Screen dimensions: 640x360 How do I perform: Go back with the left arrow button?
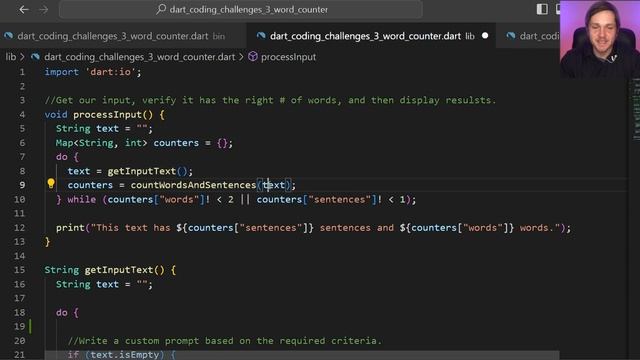pyautogui.click(x=24, y=9)
